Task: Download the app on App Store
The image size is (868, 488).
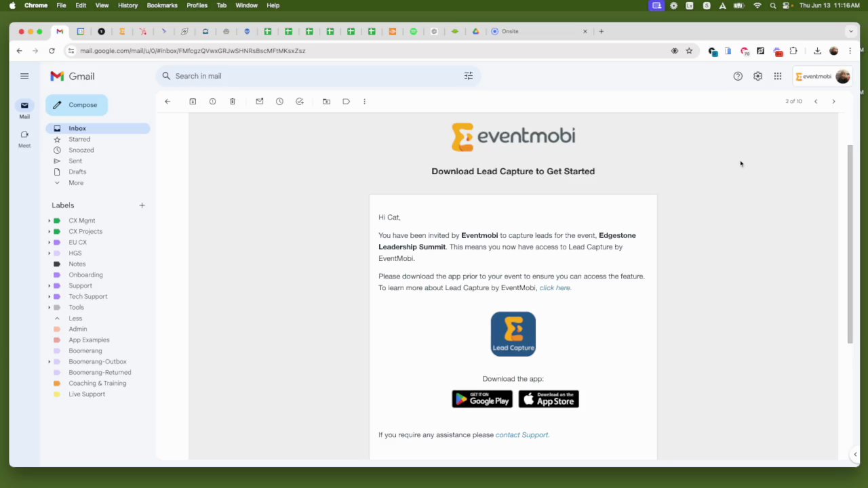Action: pos(549,400)
